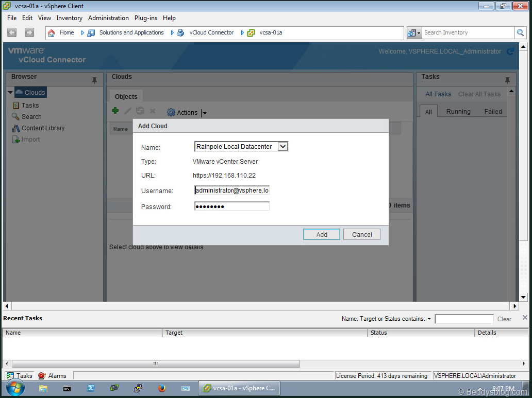
Task: Open the on-screen keyboard taskbar icon
Action: point(186,389)
